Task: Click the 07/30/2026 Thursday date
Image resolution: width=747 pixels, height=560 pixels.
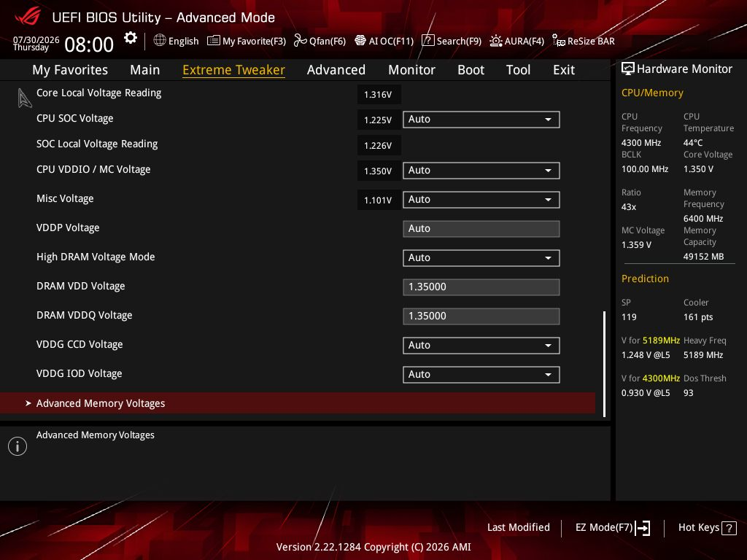Action: click(36, 43)
